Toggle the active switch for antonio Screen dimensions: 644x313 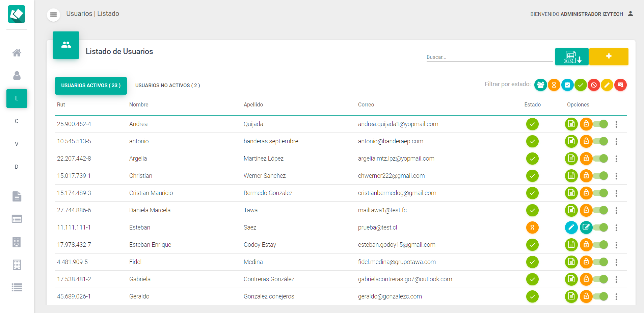pos(601,141)
